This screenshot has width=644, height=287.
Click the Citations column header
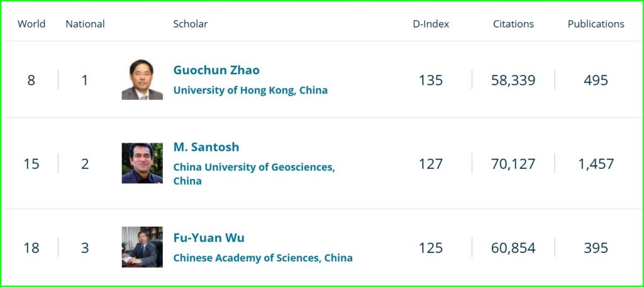point(513,24)
